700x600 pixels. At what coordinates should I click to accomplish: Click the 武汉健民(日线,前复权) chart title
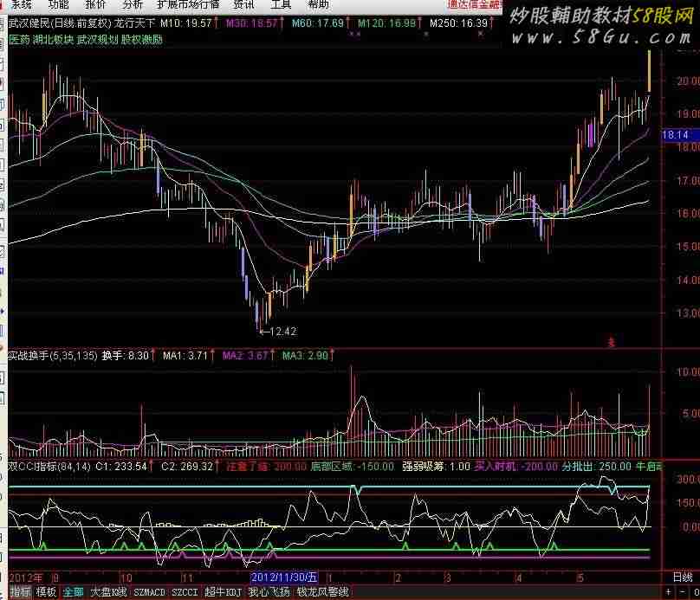pyautogui.click(x=60, y=23)
